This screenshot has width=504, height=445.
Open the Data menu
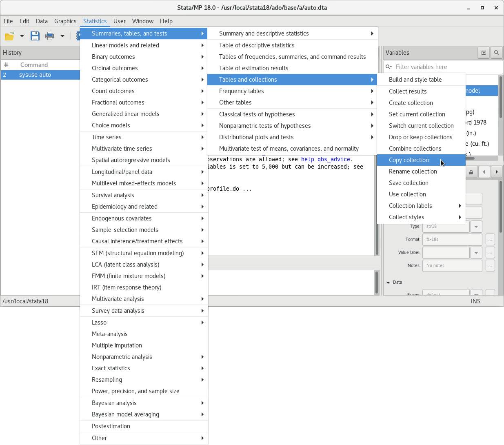pyautogui.click(x=42, y=21)
